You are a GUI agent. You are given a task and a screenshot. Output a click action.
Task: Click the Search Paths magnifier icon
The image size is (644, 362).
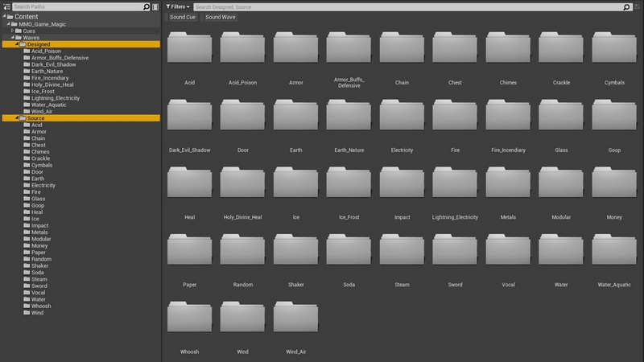tap(146, 6)
